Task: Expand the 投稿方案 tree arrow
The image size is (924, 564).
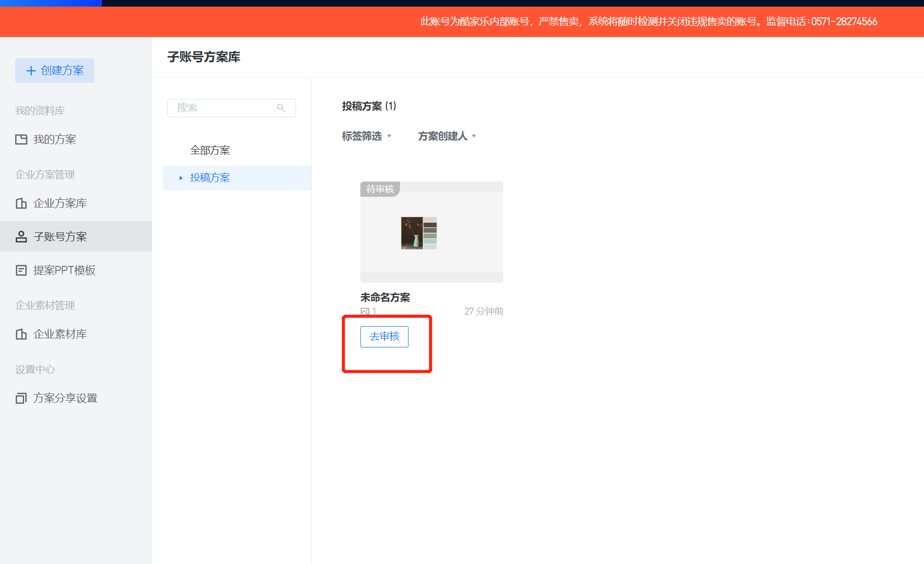Action: point(181,178)
